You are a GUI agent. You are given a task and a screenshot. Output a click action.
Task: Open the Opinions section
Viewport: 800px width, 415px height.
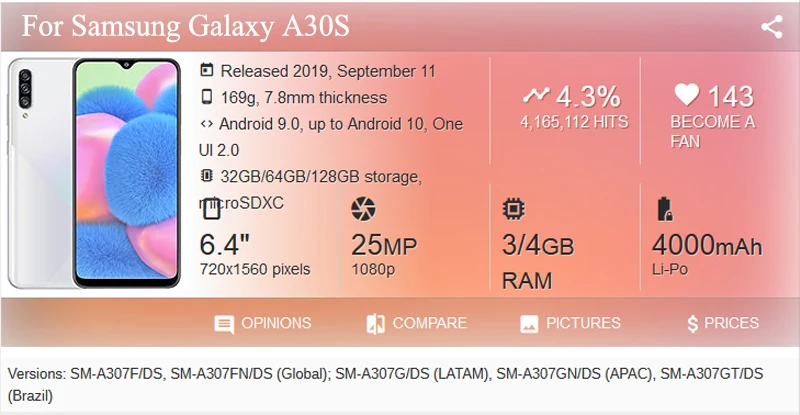tap(263, 323)
